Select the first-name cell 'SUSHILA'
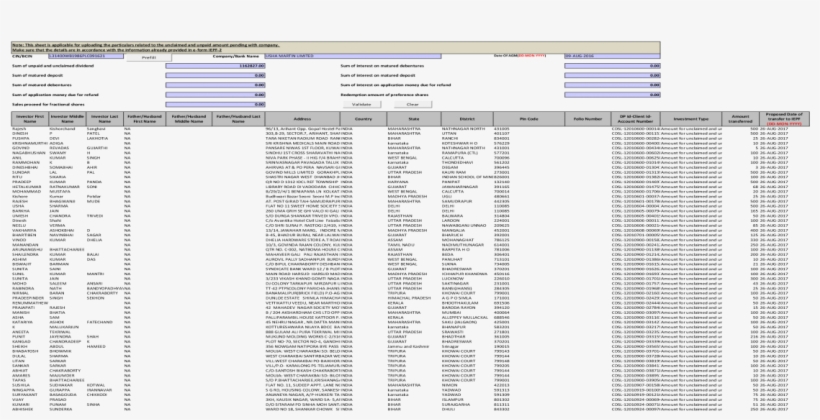 pos(30,385)
